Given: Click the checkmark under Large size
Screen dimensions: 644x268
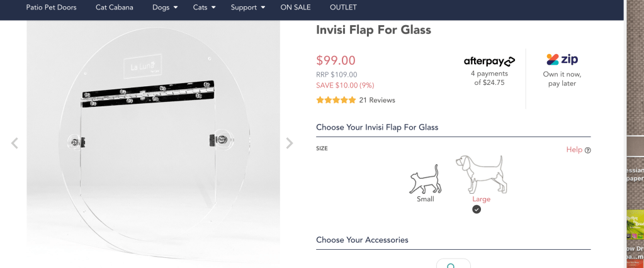Looking at the screenshot, I should 477,209.
